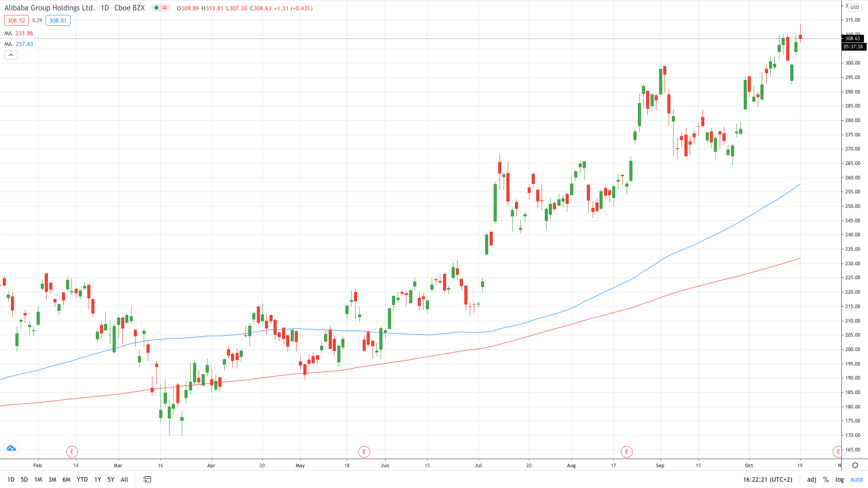Click the approximate data wave icon in the header
The width and height of the screenshot is (868, 488).
tap(165, 8)
